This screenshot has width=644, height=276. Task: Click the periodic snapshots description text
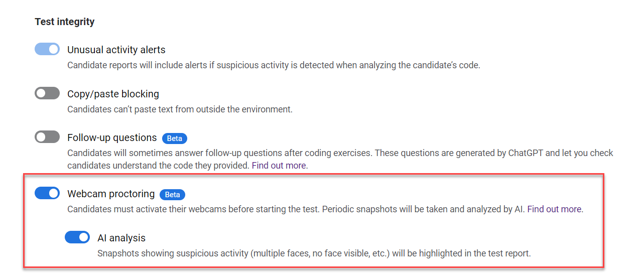coord(296,209)
